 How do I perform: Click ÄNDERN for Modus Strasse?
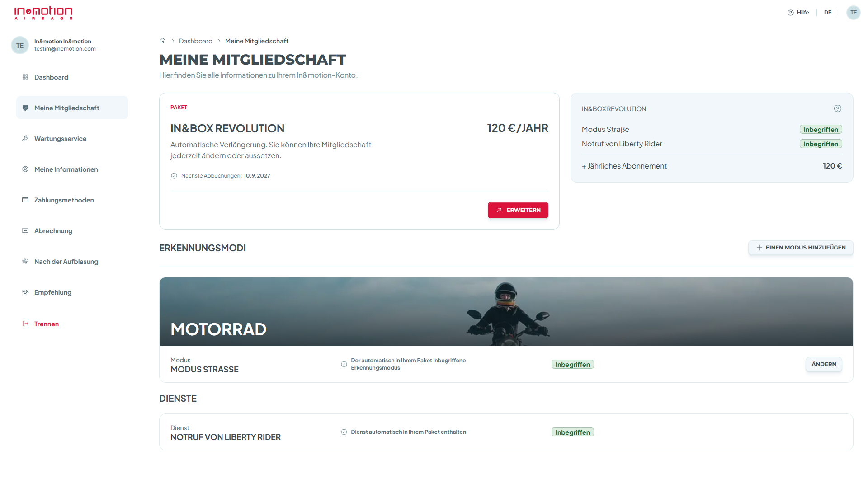tap(824, 364)
